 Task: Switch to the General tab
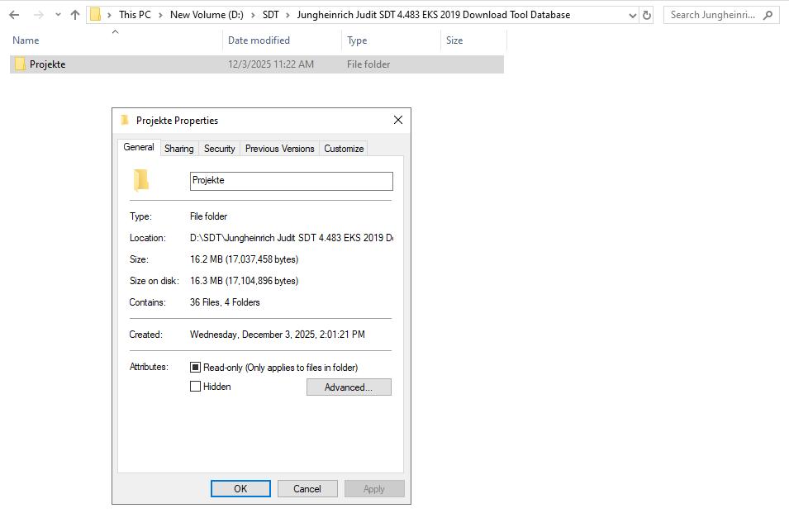(139, 147)
